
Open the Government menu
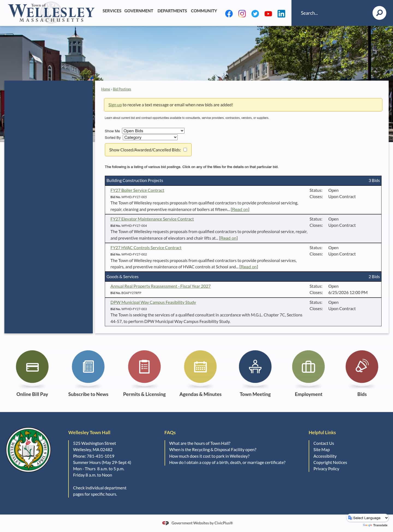tap(139, 11)
